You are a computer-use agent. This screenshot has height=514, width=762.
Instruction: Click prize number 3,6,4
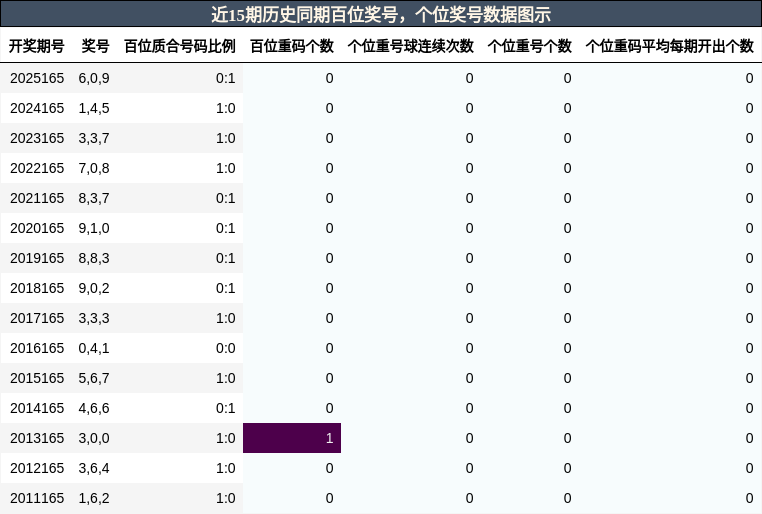pos(94,468)
